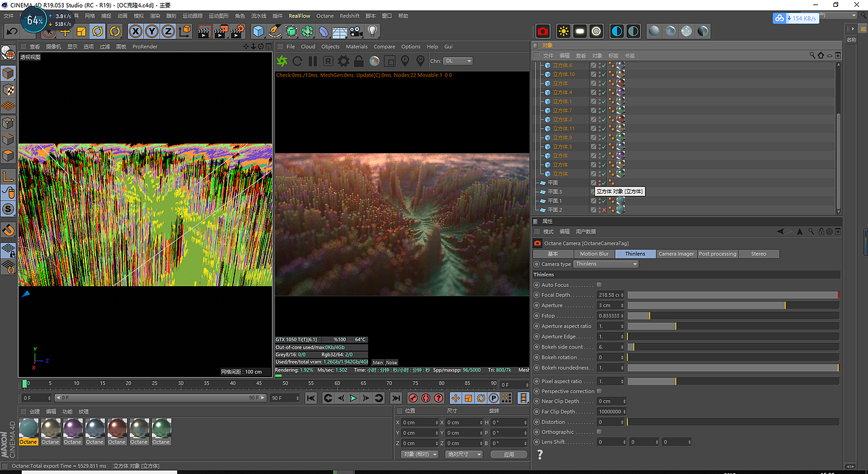Open Octane settings gear icon
This screenshot has width=868, height=474.
coord(344,61)
